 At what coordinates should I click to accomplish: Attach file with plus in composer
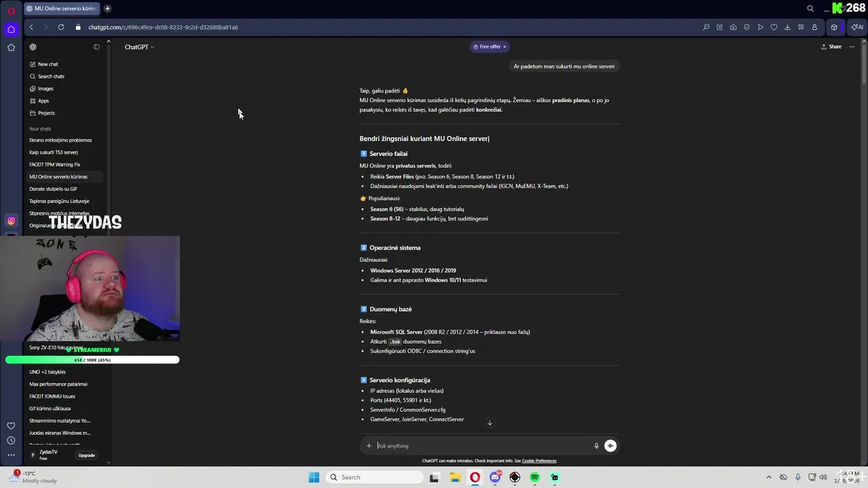(369, 445)
